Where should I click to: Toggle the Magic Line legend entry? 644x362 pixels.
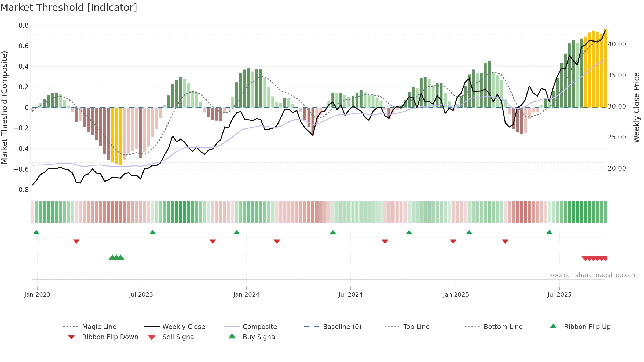90,327
